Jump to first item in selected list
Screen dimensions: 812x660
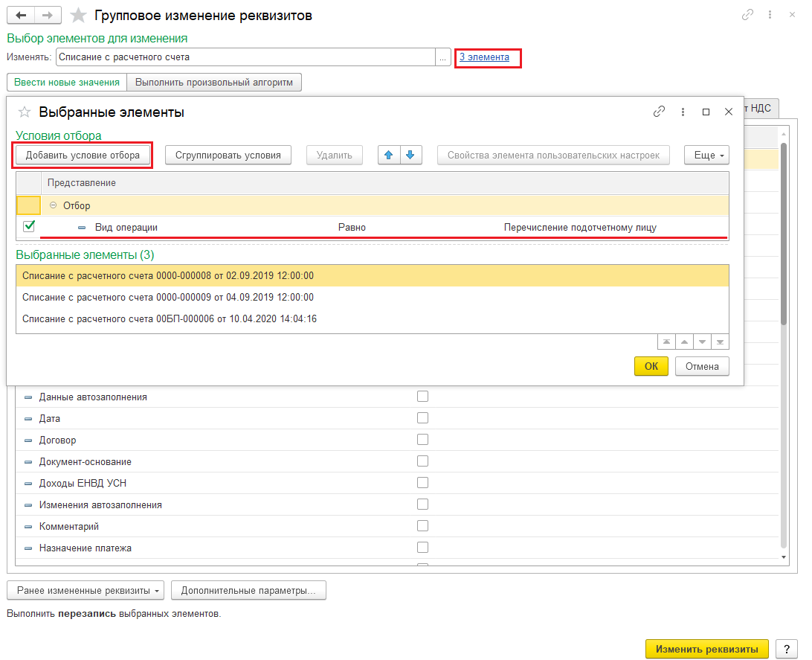coord(666,342)
